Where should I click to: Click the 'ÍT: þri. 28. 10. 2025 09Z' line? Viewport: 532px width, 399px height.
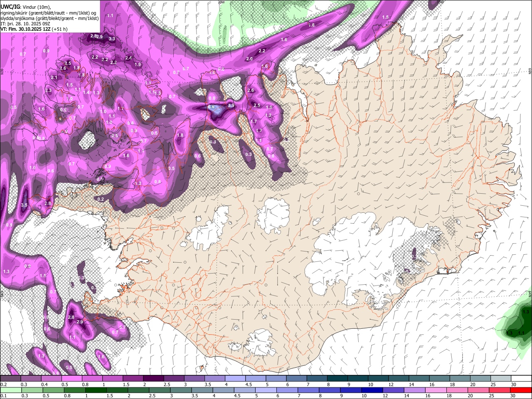[25, 24]
